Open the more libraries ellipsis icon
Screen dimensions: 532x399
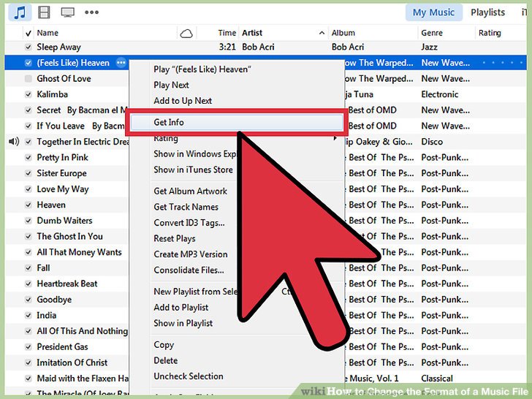point(91,12)
